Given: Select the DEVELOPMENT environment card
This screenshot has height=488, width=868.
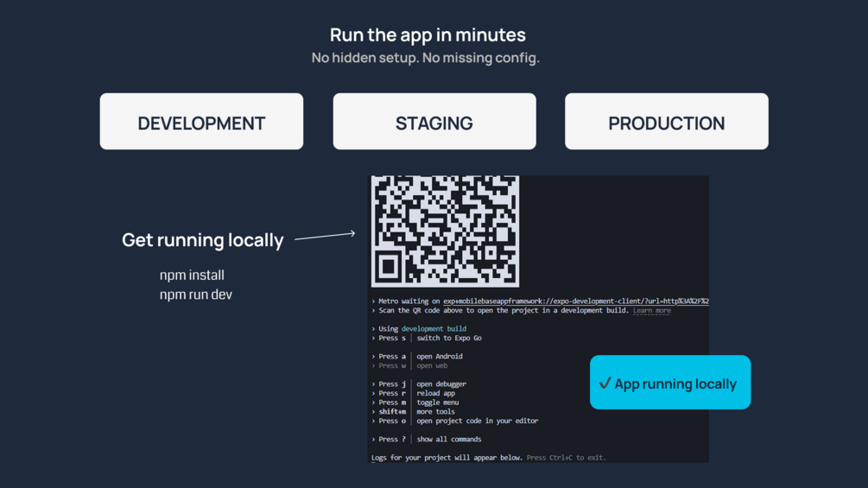Looking at the screenshot, I should coord(201,121).
